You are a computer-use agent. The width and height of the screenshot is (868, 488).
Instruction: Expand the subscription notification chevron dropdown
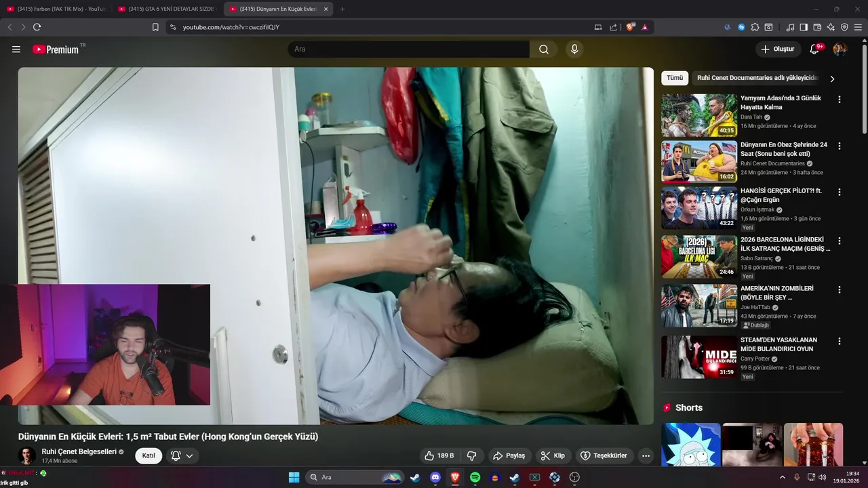190,455
